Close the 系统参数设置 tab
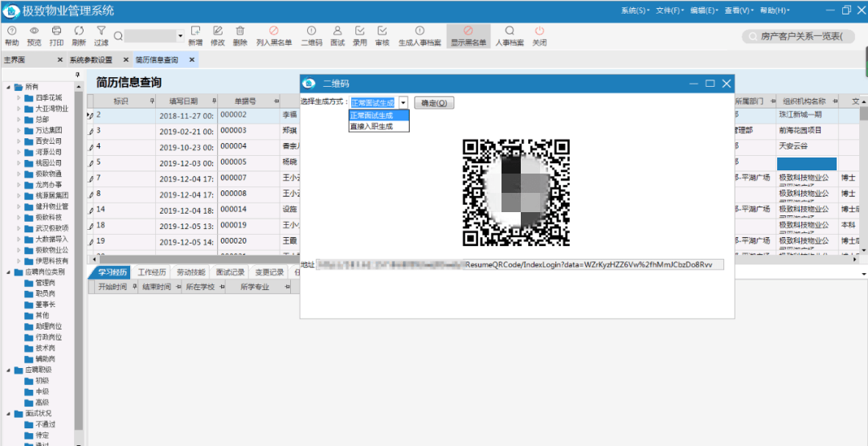Viewport: 868px width, 446px height. pos(125,59)
